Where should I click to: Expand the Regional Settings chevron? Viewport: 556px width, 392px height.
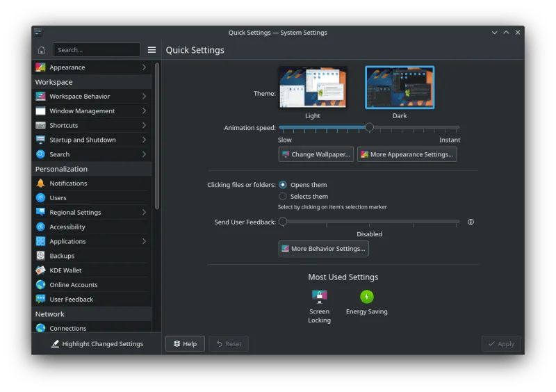pyautogui.click(x=144, y=213)
